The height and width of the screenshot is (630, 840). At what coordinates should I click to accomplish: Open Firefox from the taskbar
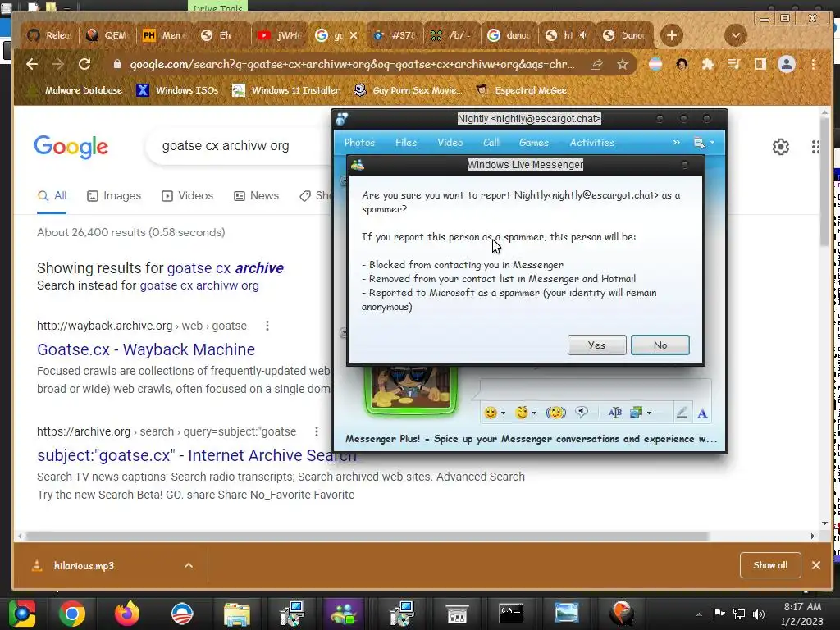(127, 614)
